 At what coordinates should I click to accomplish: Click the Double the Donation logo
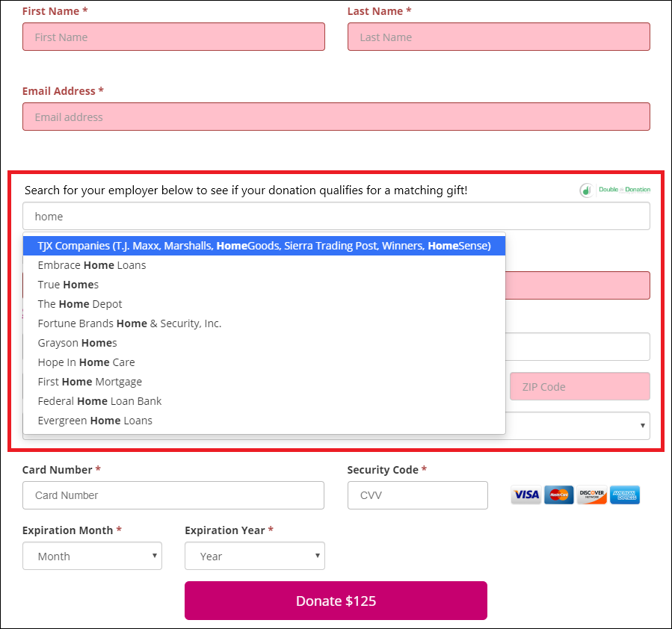[615, 190]
